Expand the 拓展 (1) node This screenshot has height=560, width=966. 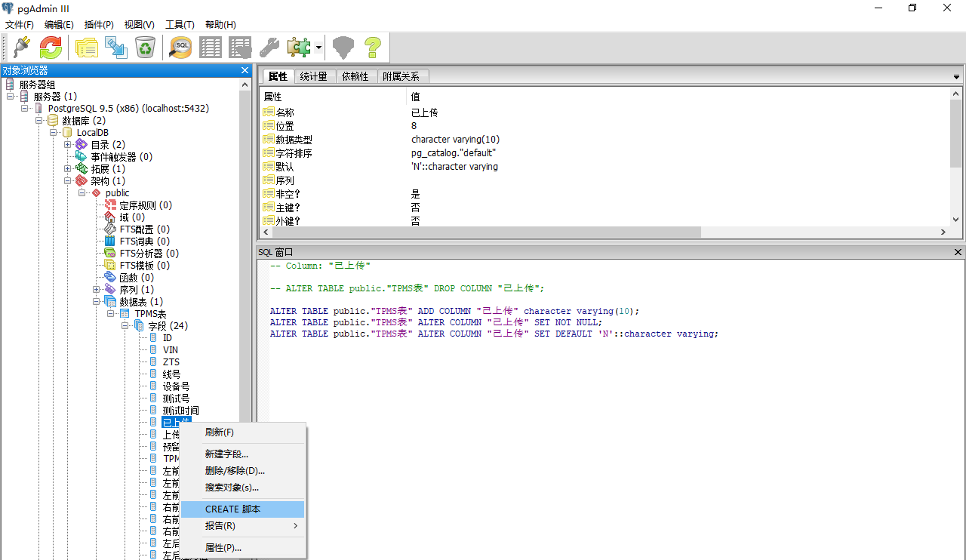pyautogui.click(x=68, y=169)
